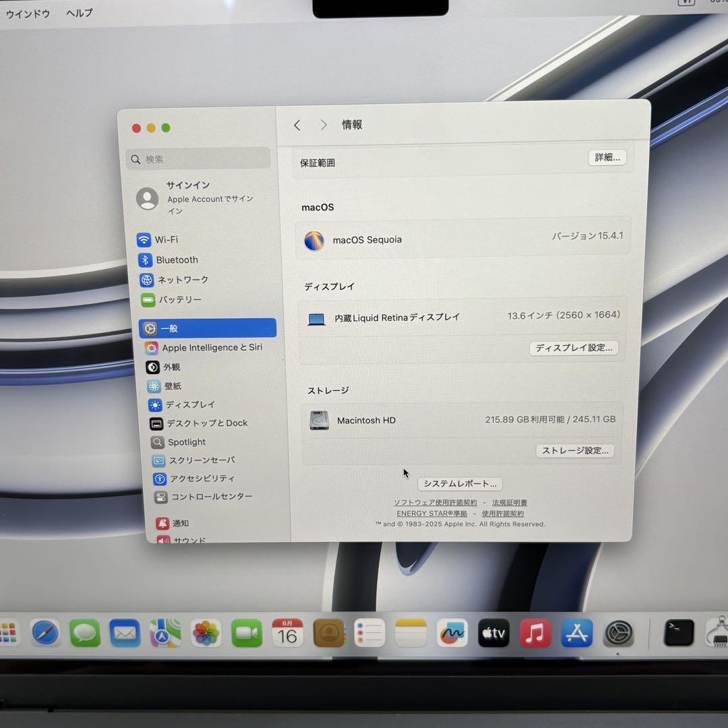The image size is (728, 728).
Task: Open the ヘルプ menu
Action: [80, 13]
